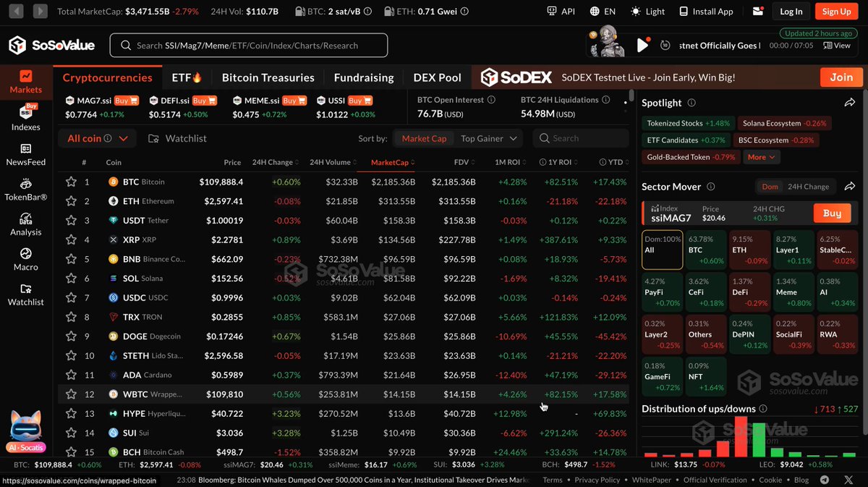Select the Market Cap sort button
Screen dimensions: 868x487
[424, 138]
